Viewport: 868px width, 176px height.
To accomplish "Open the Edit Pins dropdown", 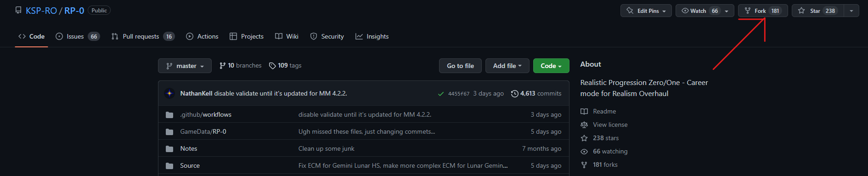I will [x=646, y=11].
